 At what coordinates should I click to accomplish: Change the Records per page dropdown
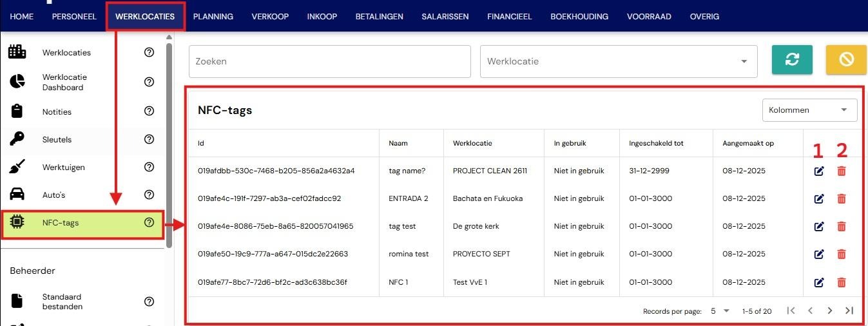click(720, 311)
